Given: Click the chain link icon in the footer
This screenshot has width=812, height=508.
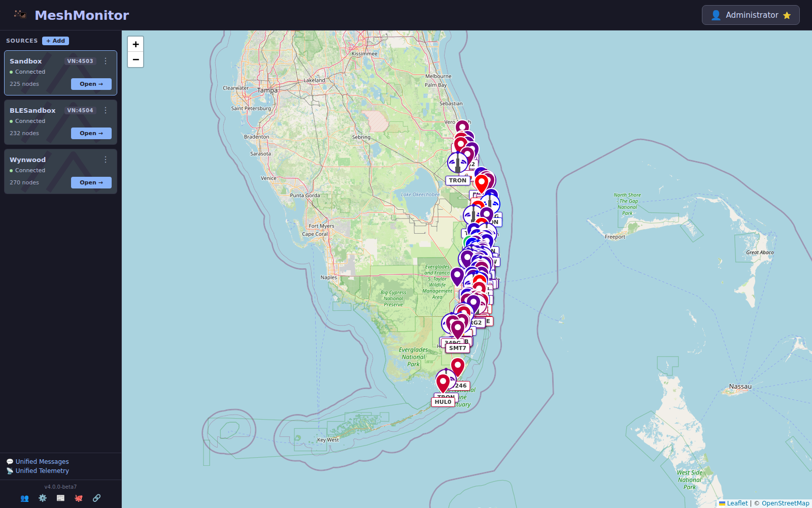Looking at the screenshot, I should (x=96, y=498).
